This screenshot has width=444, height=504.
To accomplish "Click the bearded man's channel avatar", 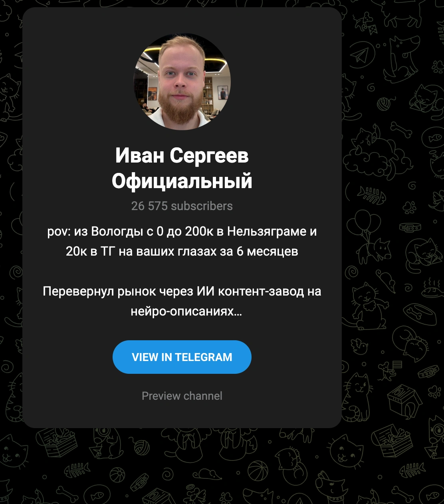I will coord(182,81).
